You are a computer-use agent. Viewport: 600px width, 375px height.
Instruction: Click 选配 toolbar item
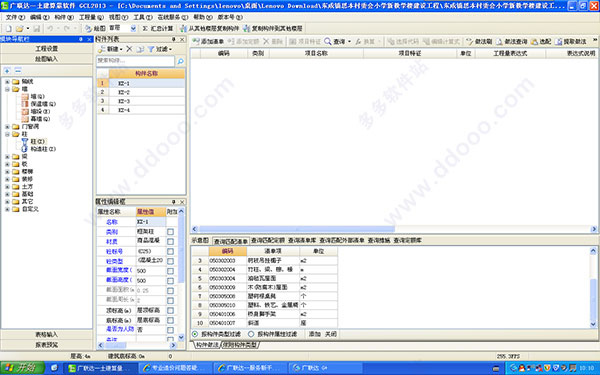coord(541,41)
